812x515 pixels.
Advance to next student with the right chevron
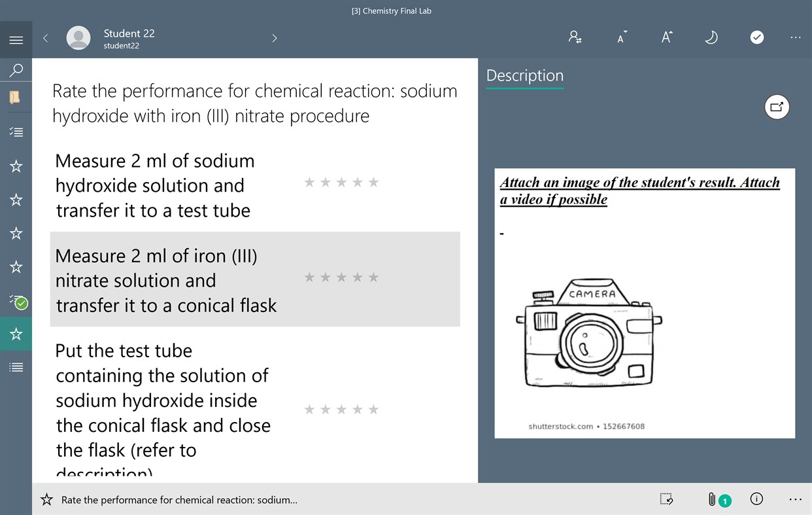(274, 38)
